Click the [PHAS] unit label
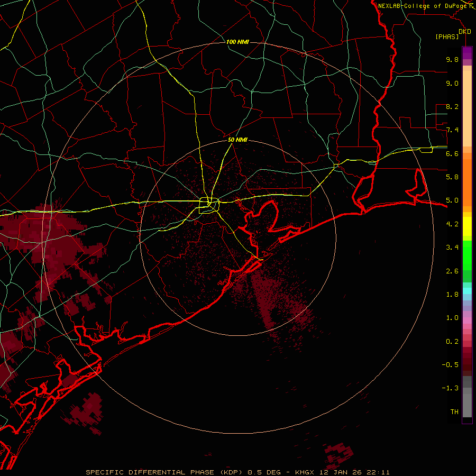 click(x=447, y=36)
